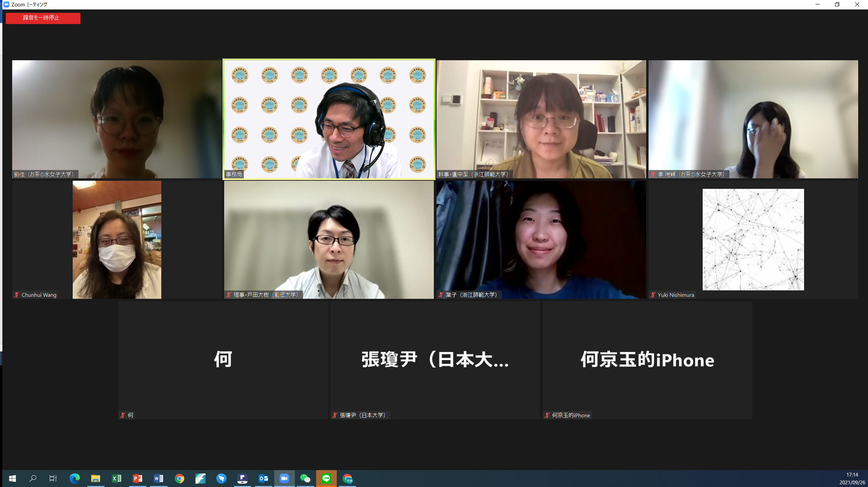Click the active Zoom taskbar icon
868x487 pixels.
[x=284, y=479]
